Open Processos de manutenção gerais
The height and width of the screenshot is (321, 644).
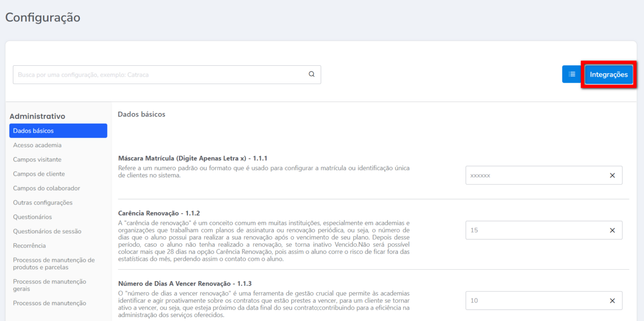49,285
